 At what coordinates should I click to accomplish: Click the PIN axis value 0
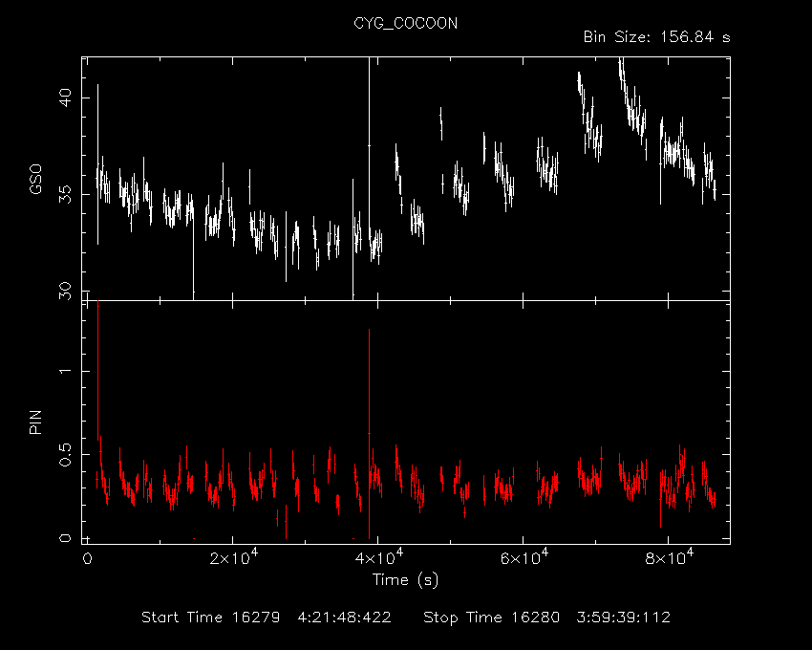[x=65, y=538]
